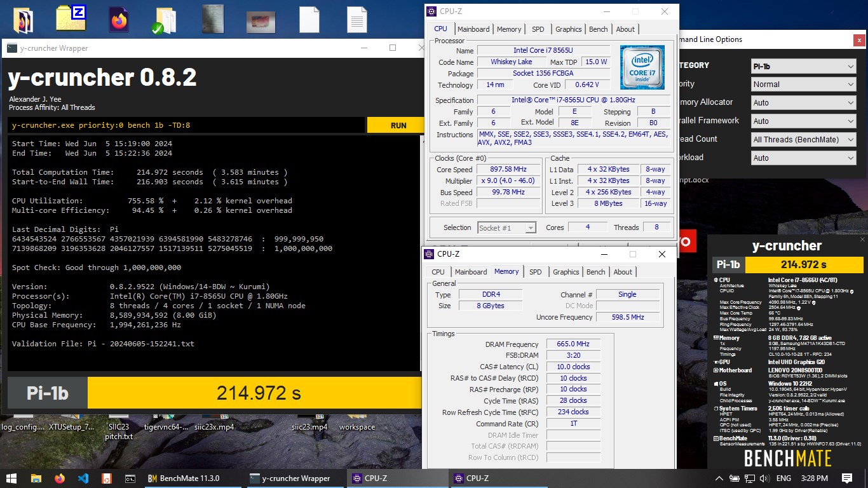Open the Windows Start menu
This screenshot has height=488, width=868.
point(11,478)
